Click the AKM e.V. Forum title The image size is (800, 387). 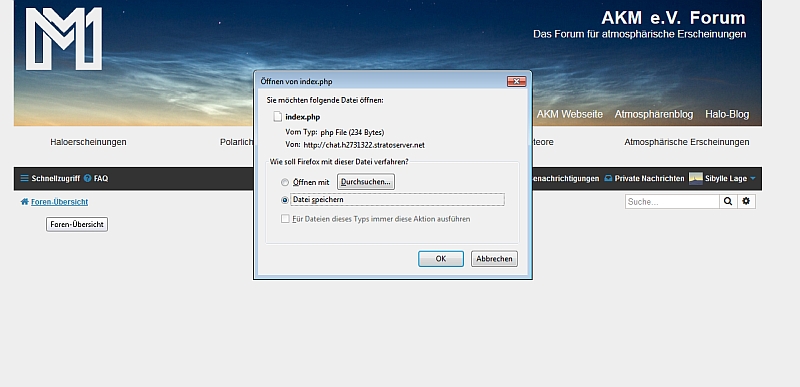[673, 18]
